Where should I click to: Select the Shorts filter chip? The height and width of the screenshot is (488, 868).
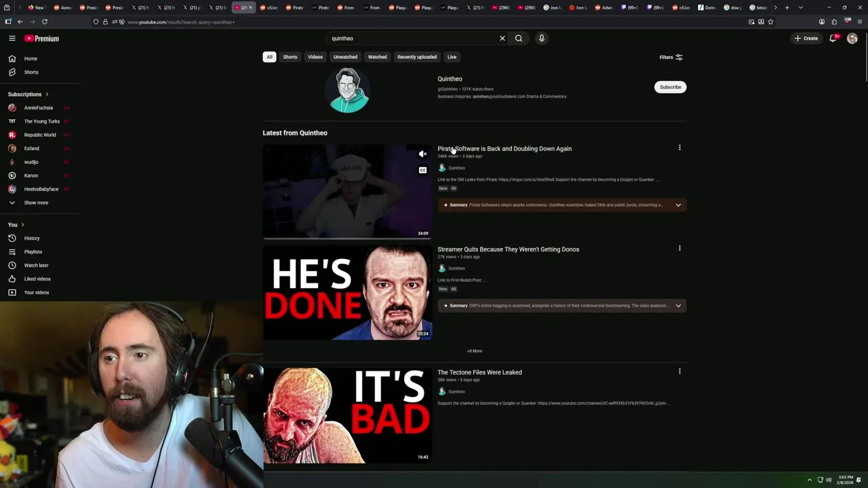point(290,57)
